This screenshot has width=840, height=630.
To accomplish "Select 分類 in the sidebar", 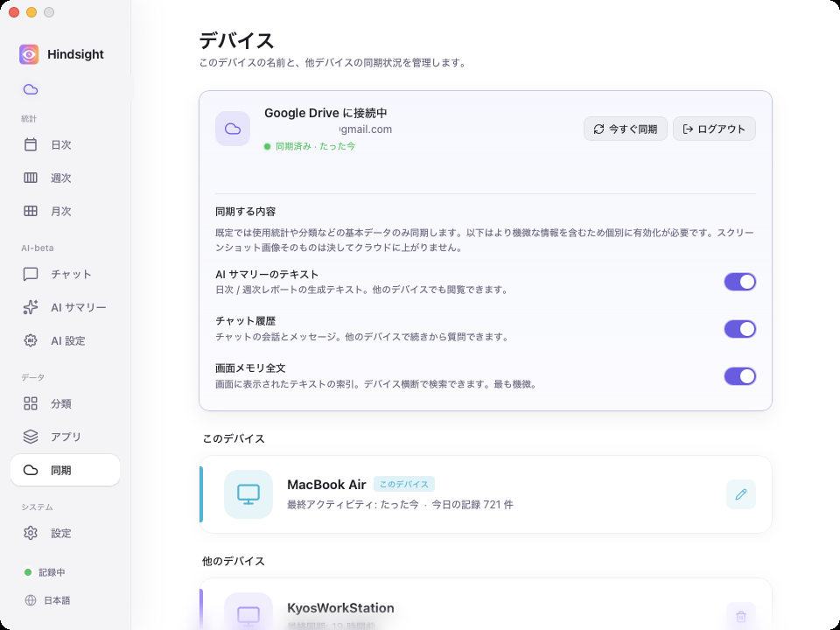I will [65, 403].
